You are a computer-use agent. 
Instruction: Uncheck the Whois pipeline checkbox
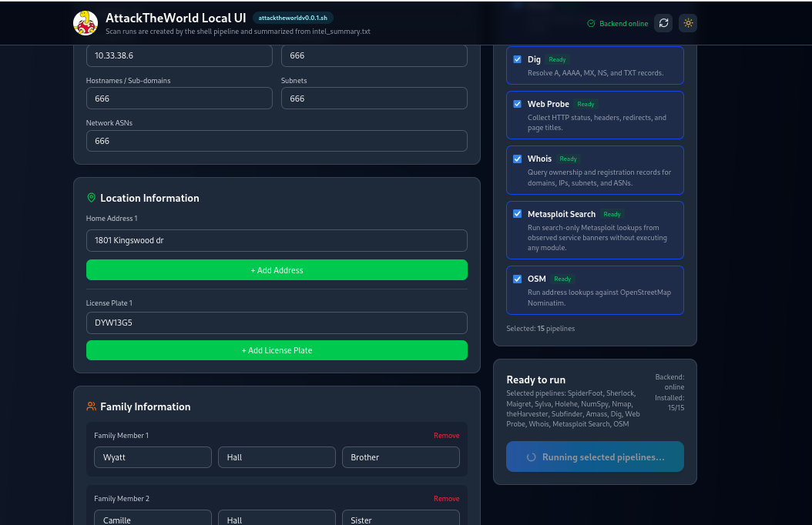pos(517,159)
